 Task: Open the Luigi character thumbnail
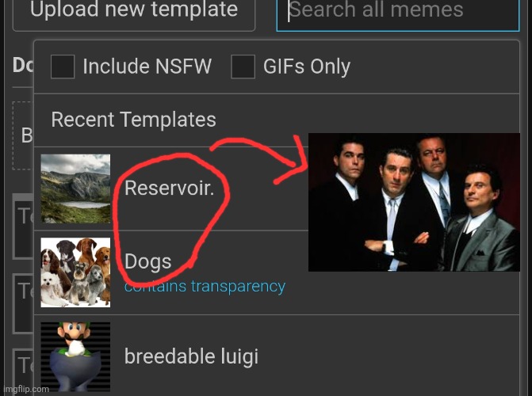75,356
